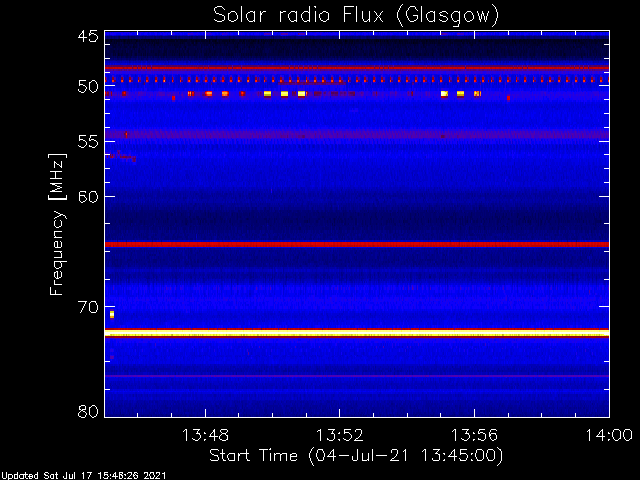Viewport: 640px width, 480px height.
Task: Click the 13:52 time tick label
Action: click(340, 435)
